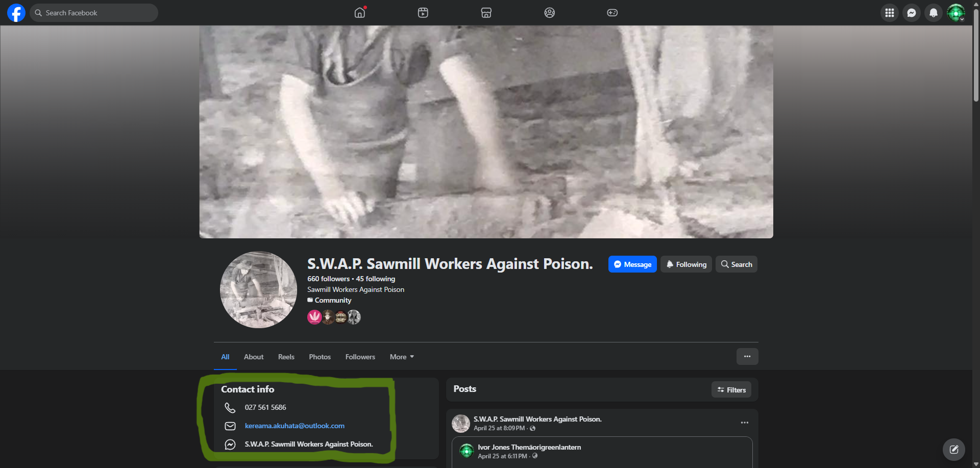Open the post's three-dot options menu
Viewport: 980px width, 468px height.
(745, 423)
